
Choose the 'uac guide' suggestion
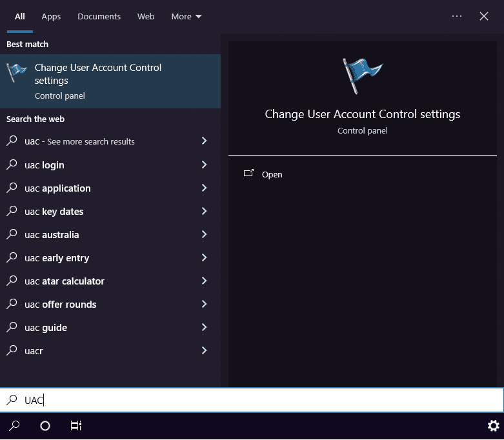click(x=110, y=328)
